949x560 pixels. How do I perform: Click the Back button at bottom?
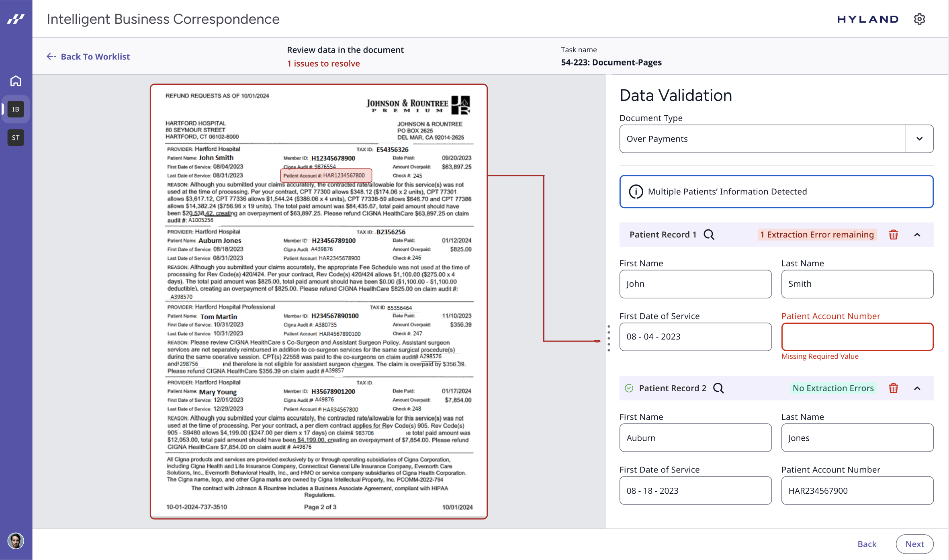[867, 544]
